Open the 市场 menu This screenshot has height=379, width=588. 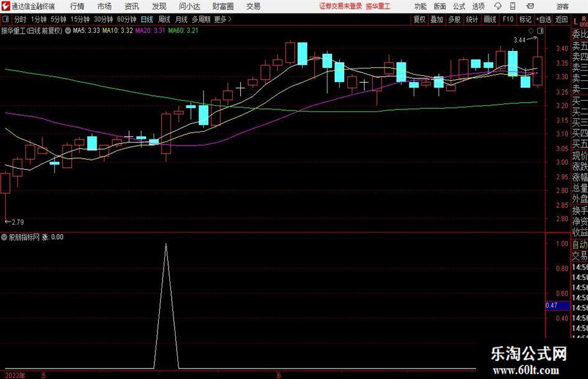pyautogui.click(x=105, y=6)
